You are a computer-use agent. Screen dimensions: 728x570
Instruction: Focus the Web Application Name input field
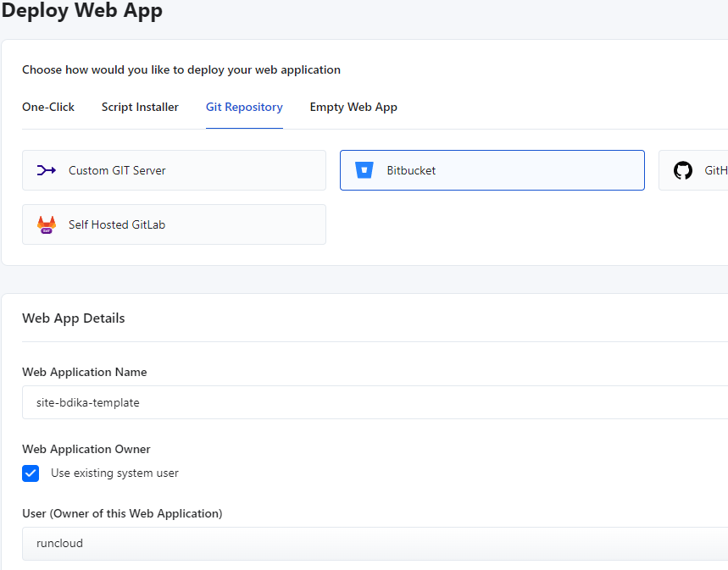pos(373,402)
